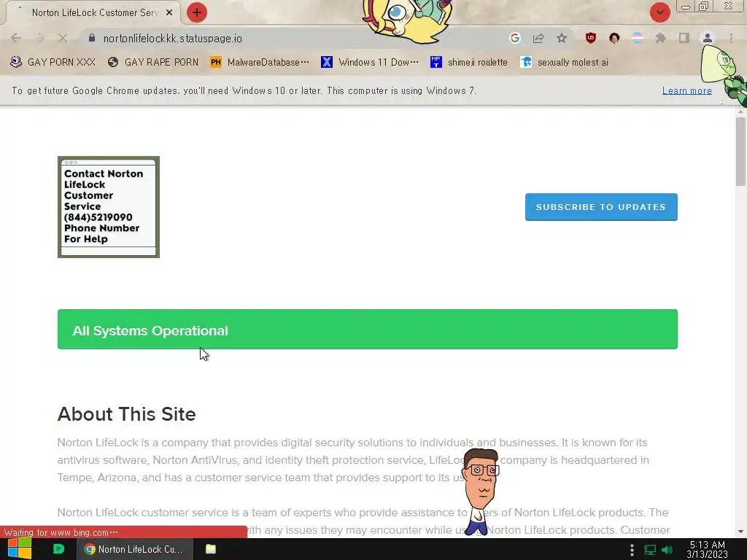The width and height of the screenshot is (747, 560).
Task: Open the taskbar clock and date
Action: click(708, 550)
